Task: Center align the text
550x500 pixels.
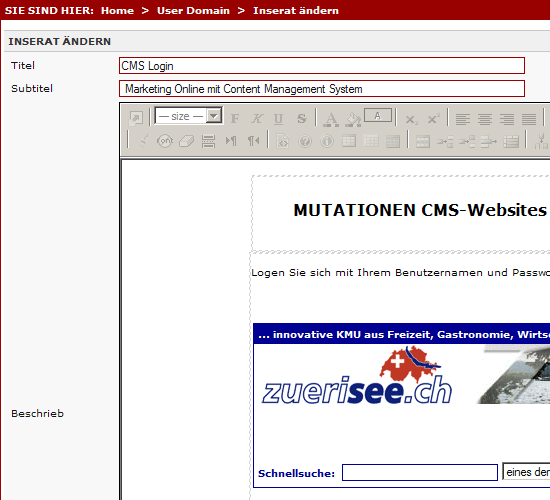Action: point(485,119)
